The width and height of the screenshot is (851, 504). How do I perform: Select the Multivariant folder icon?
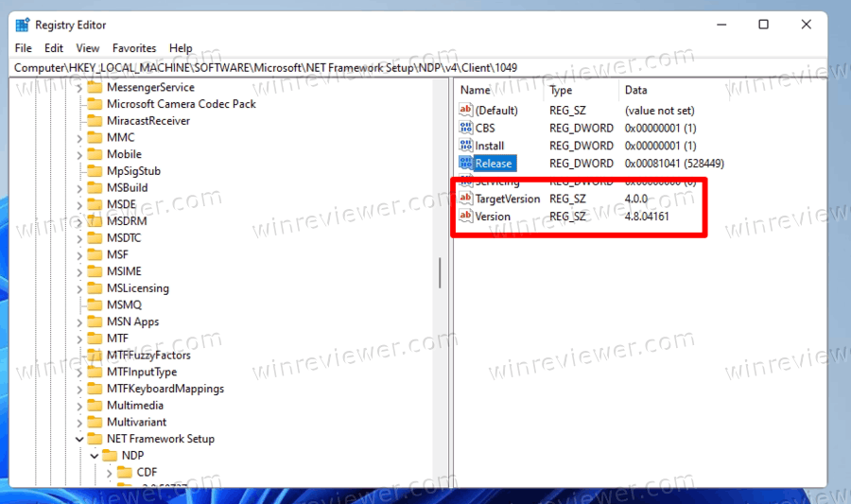pos(95,422)
